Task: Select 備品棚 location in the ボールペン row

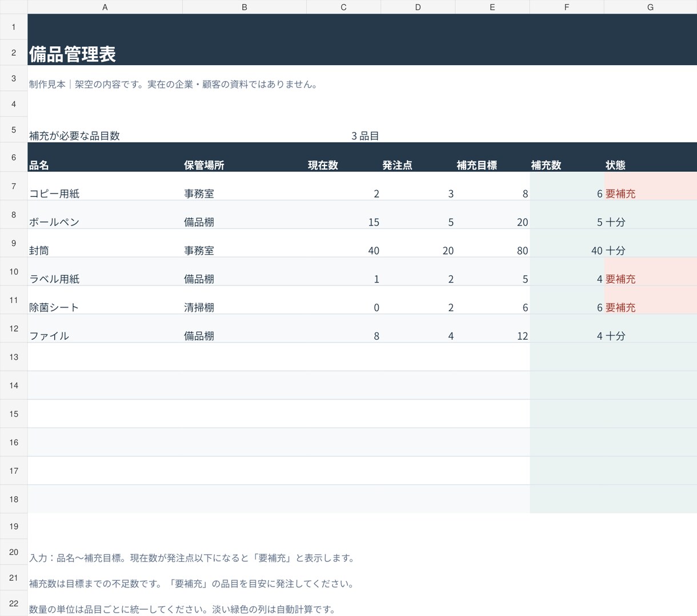Action: 245,215
